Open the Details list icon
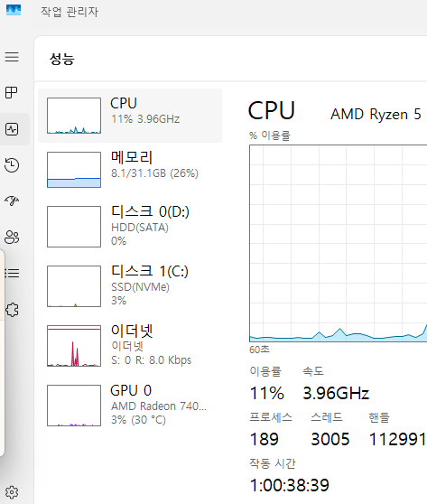This screenshot has height=504, width=427. pyautogui.click(x=12, y=273)
